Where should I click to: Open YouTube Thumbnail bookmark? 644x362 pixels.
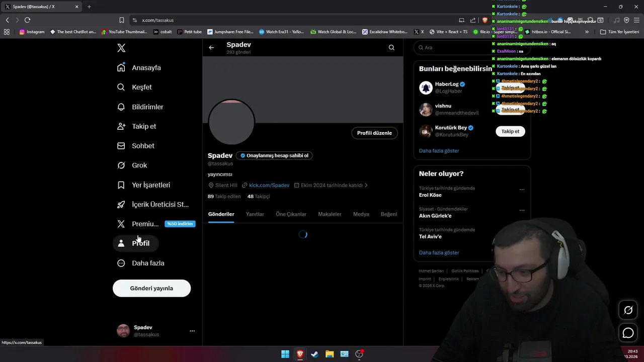124,32
